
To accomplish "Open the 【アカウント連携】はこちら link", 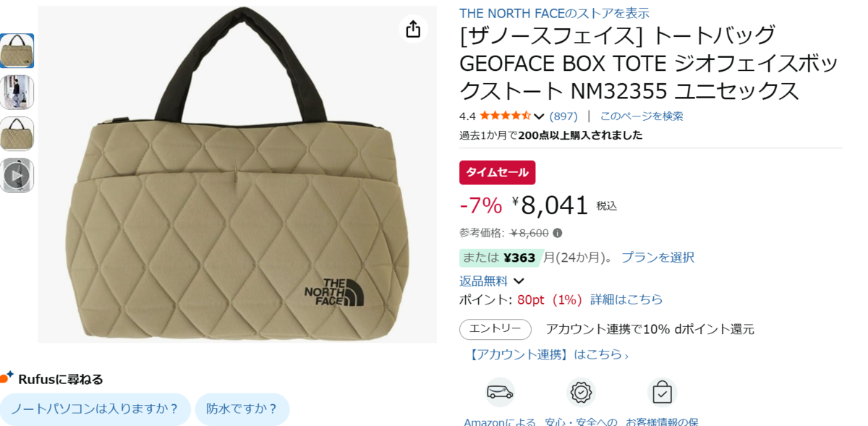I will tap(549, 354).
